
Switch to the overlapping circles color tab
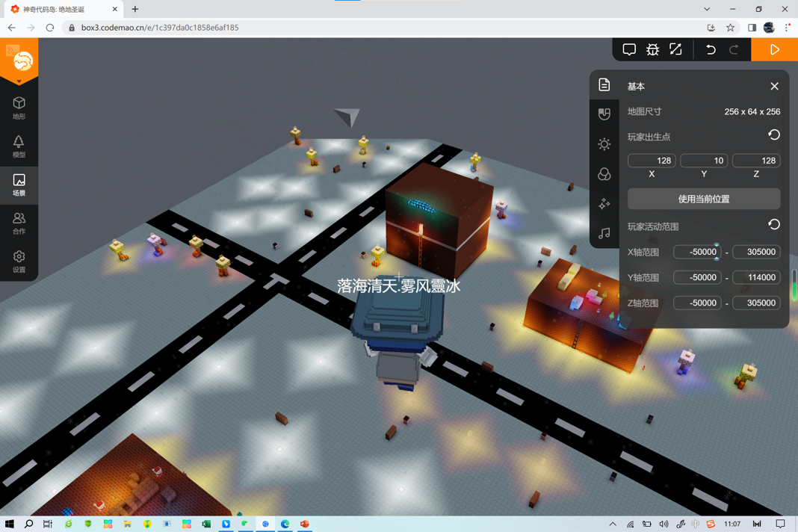pyautogui.click(x=604, y=174)
